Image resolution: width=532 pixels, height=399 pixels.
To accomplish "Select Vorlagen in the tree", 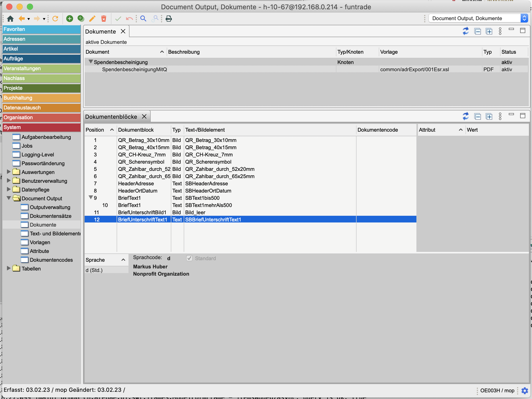I will [x=40, y=242].
